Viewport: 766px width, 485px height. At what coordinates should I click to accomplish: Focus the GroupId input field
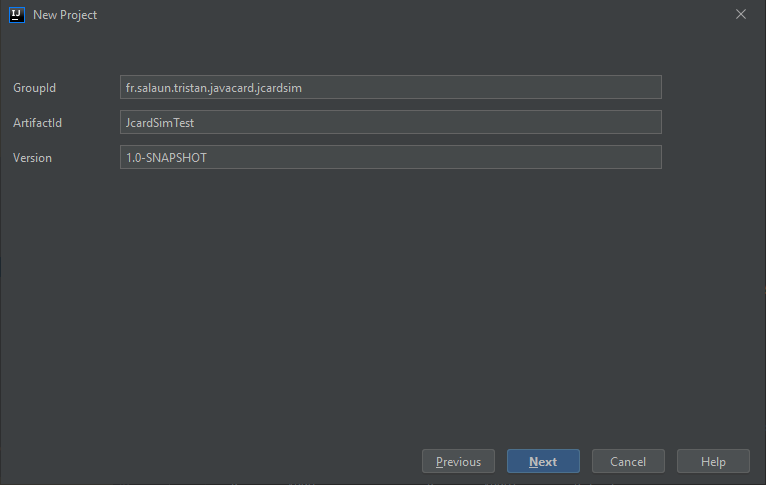390,88
